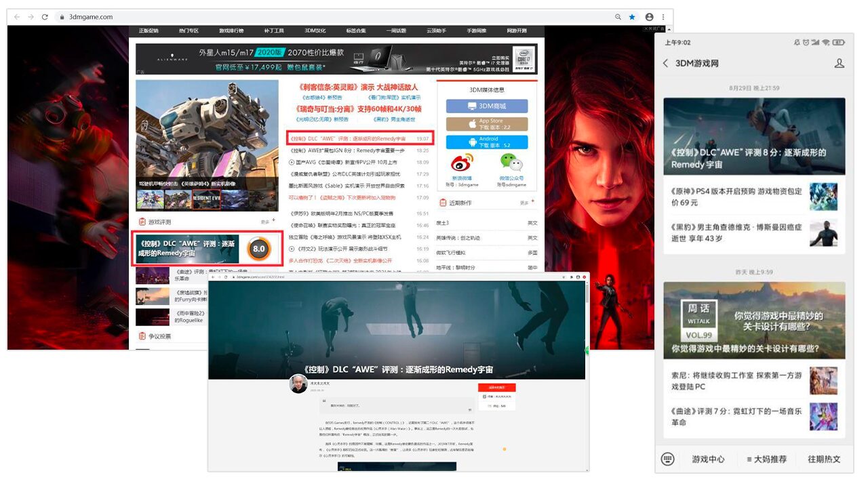This screenshot has width=868, height=488.
Task: Reload the 3dmgame.com page
Action: [x=45, y=17]
